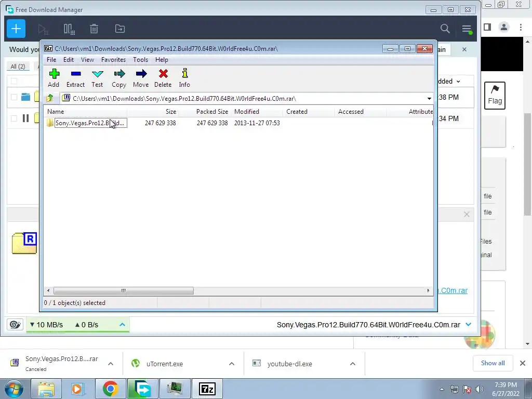Open Free Download Manager from the taskbar

pyautogui.click(x=143, y=389)
